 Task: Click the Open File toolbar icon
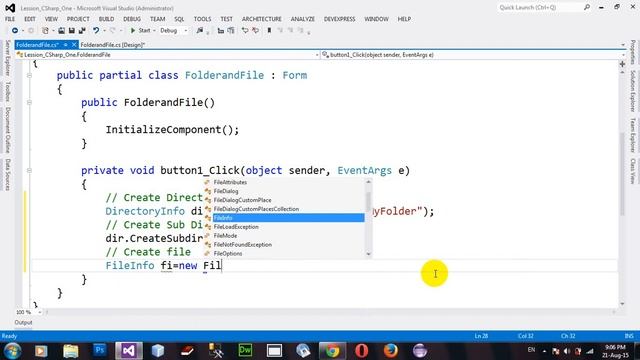[x=61, y=31]
